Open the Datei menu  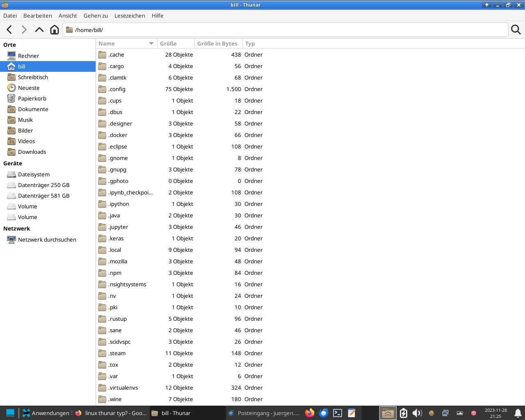point(10,16)
